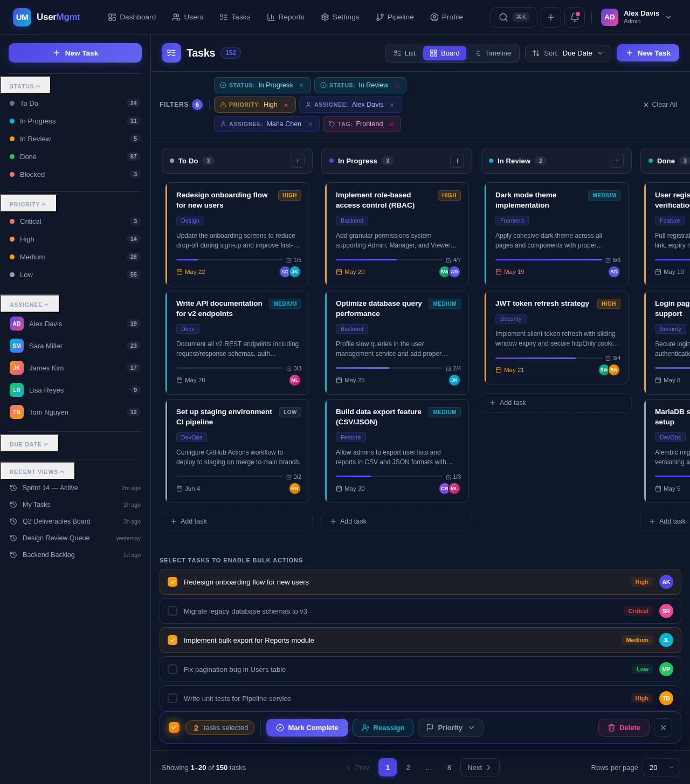
Task: Click progress bar on JWT token refresh card
Action: point(549,358)
